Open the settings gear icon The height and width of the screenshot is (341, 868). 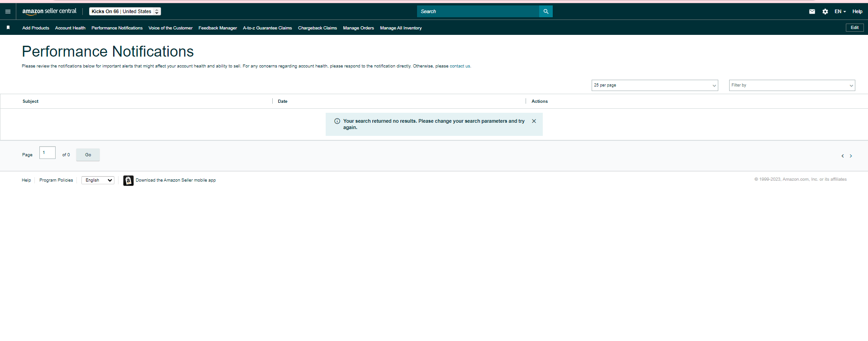825,12
